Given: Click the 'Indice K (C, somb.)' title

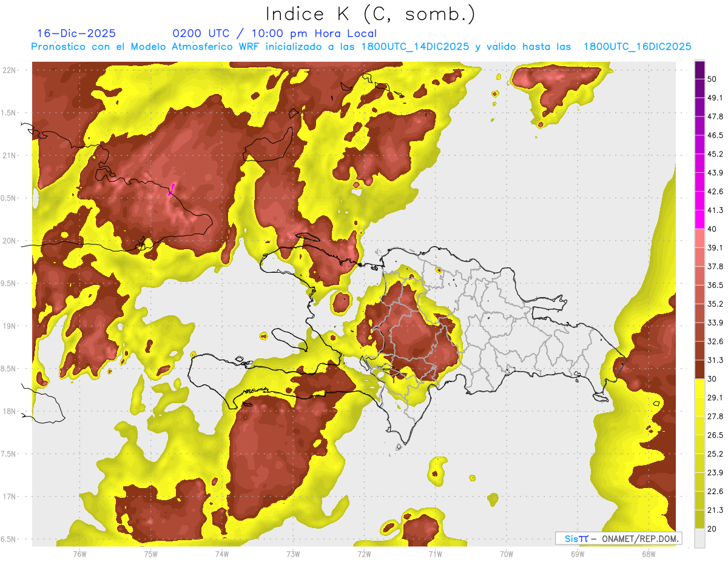Looking at the screenshot, I should (x=370, y=14).
